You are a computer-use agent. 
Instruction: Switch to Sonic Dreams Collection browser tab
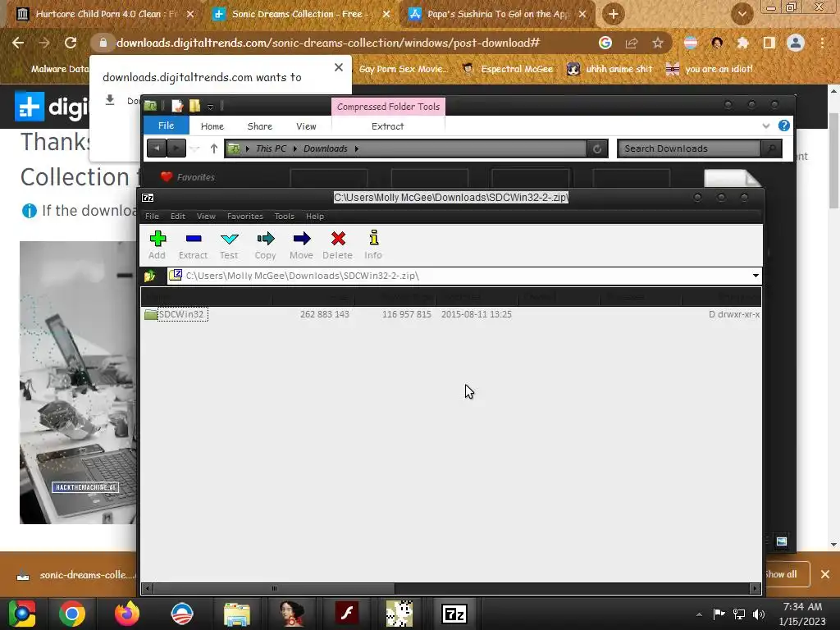click(301, 14)
